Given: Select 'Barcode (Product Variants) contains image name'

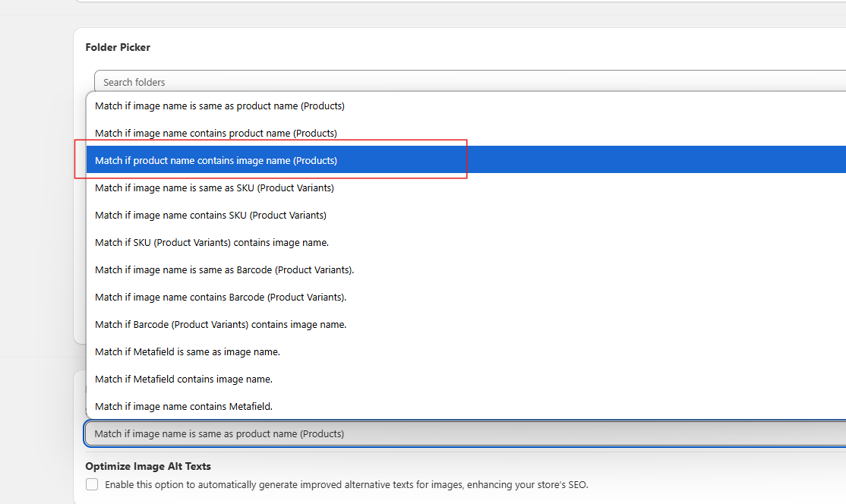Looking at the screenshot, I should (220, 325).
